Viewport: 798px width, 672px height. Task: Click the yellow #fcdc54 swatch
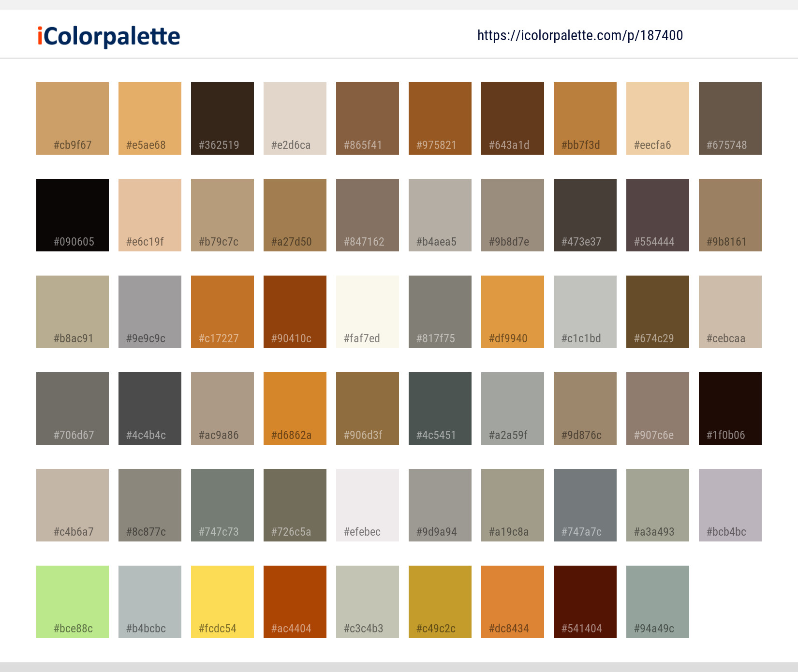coord(222,601)
